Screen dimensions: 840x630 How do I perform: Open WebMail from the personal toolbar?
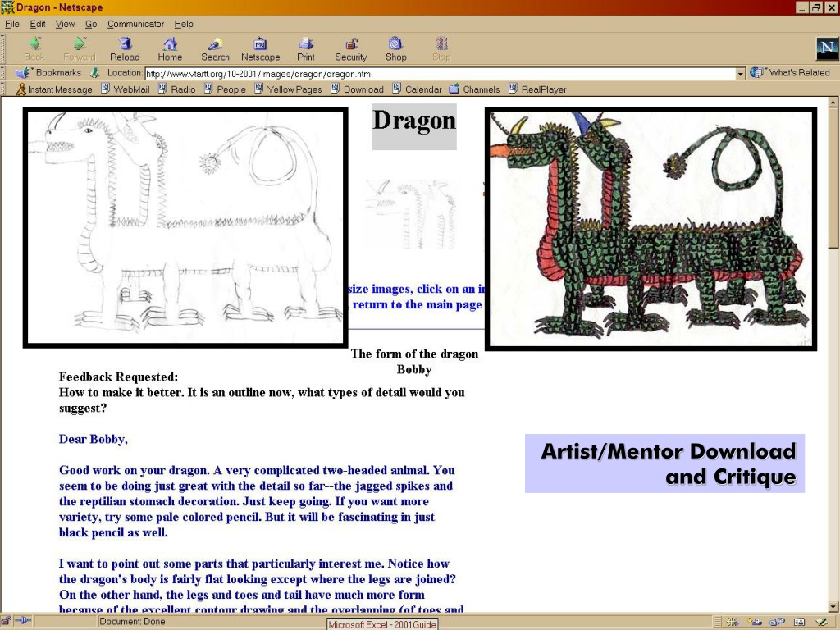[x=126, y=89]
